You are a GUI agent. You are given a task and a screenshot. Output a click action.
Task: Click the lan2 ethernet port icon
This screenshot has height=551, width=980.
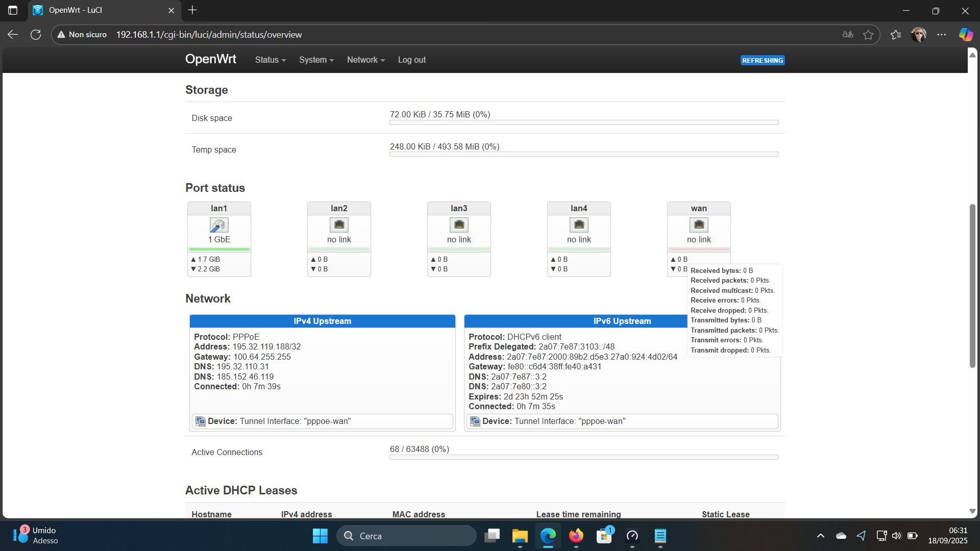click(339, 225)
